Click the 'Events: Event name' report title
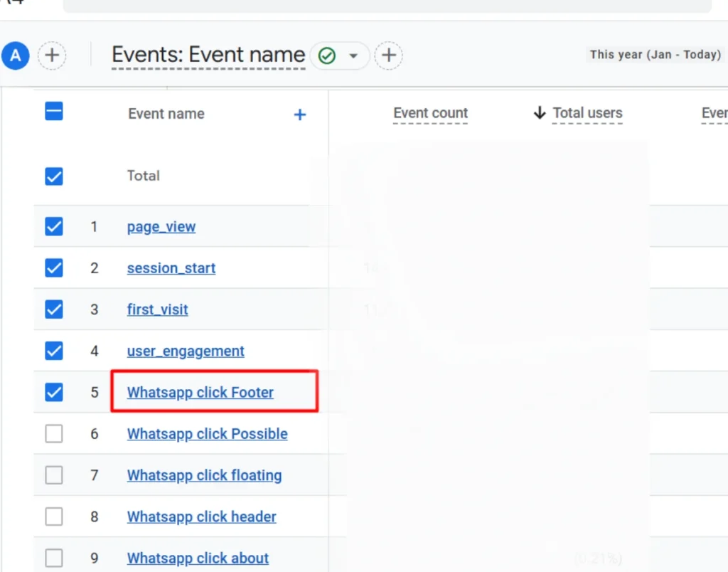The height and width of the screenshot is (572, 728). [208, 55]
